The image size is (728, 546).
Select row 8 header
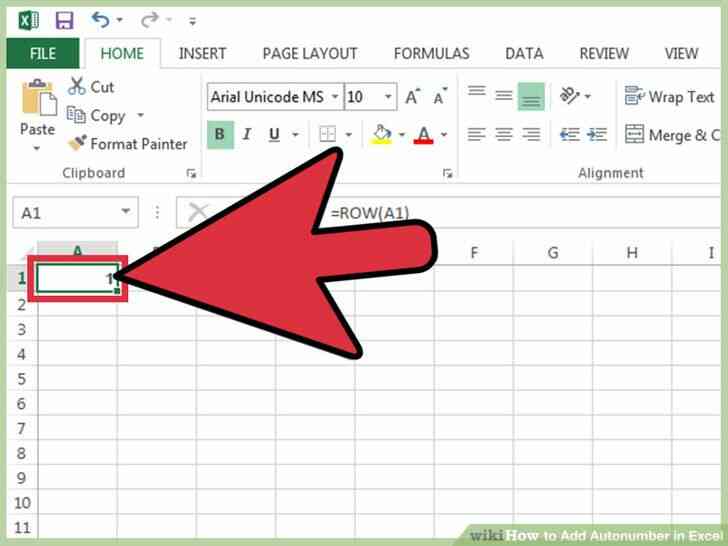tap(22, 453)
